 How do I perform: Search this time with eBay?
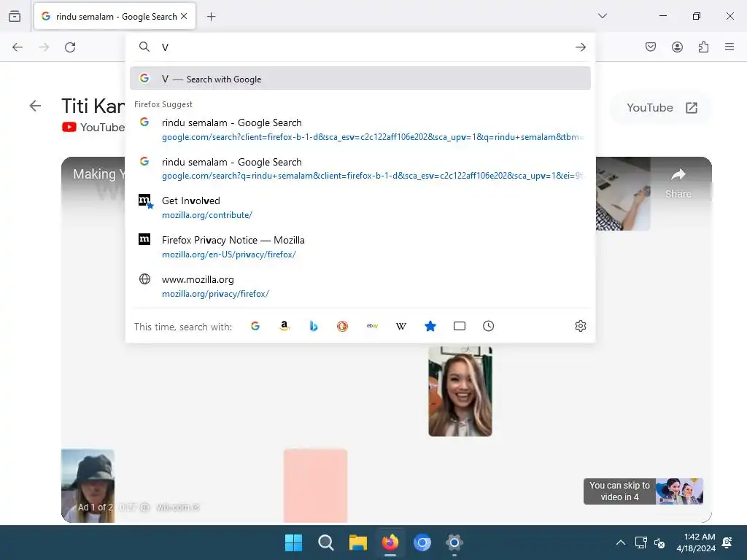point(372,326)
